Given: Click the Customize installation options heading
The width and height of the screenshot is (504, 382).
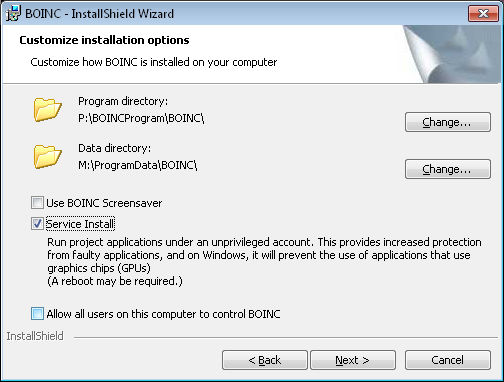Looking at the screenshot, I should click(x=104, y=40).
